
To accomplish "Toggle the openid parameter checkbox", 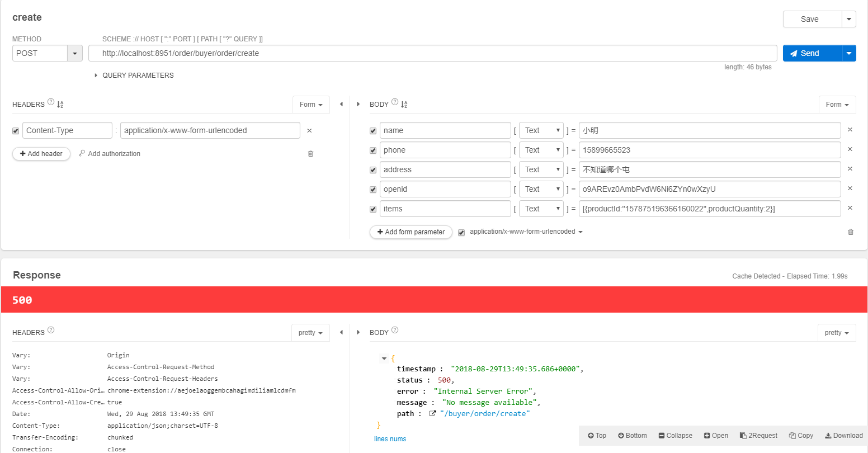I will pyautogui.click(x=373, y=190).
